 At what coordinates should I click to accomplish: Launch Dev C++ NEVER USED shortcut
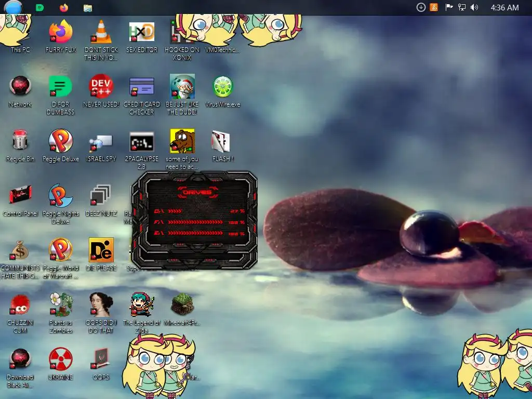(x=101, y=91)
